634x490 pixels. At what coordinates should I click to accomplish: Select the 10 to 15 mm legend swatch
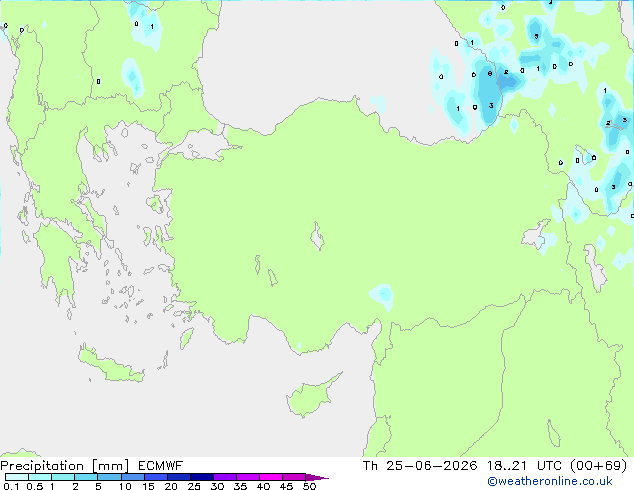coord(132,477)
